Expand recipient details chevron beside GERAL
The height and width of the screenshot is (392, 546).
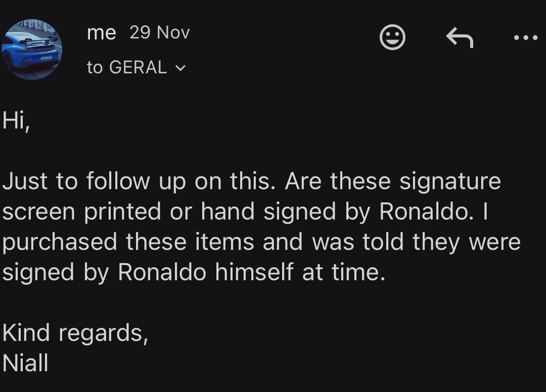[180, 68]
